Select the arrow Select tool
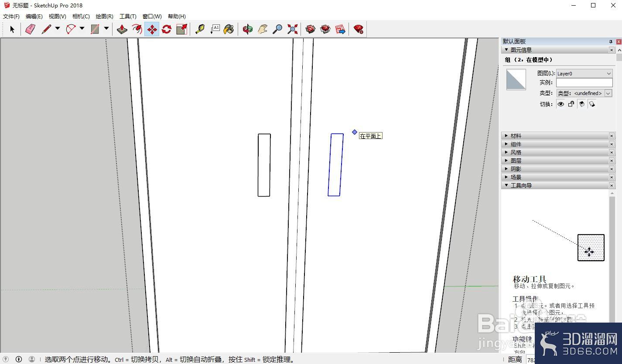 coord(12,29)
